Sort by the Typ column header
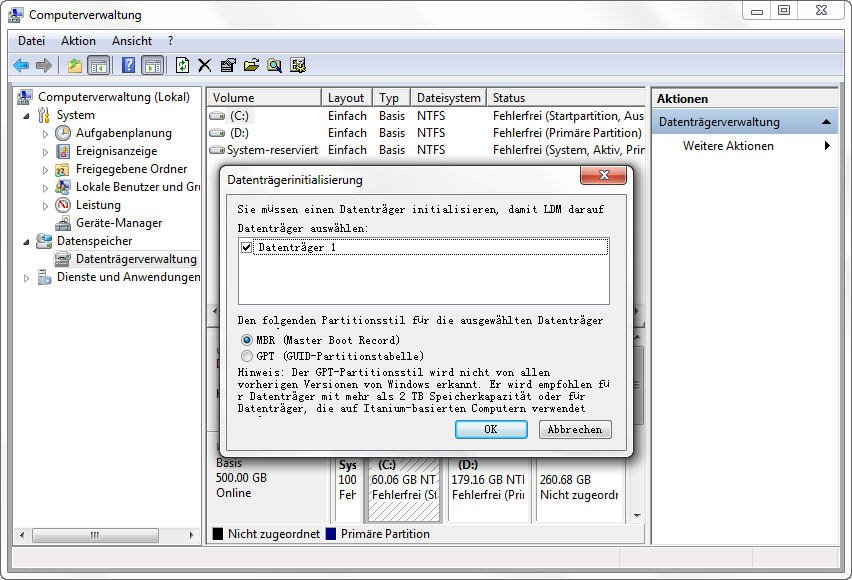Viewport: 852px width, 580px height. point(391,98)
